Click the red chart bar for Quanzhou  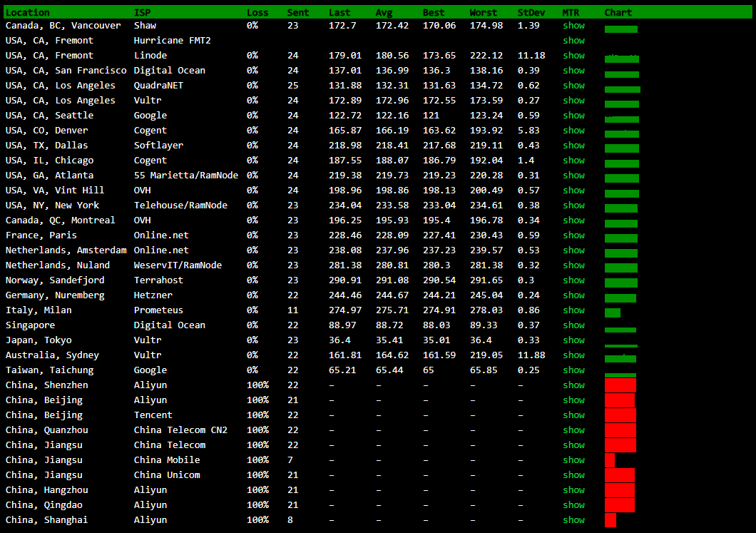[620, 430]
